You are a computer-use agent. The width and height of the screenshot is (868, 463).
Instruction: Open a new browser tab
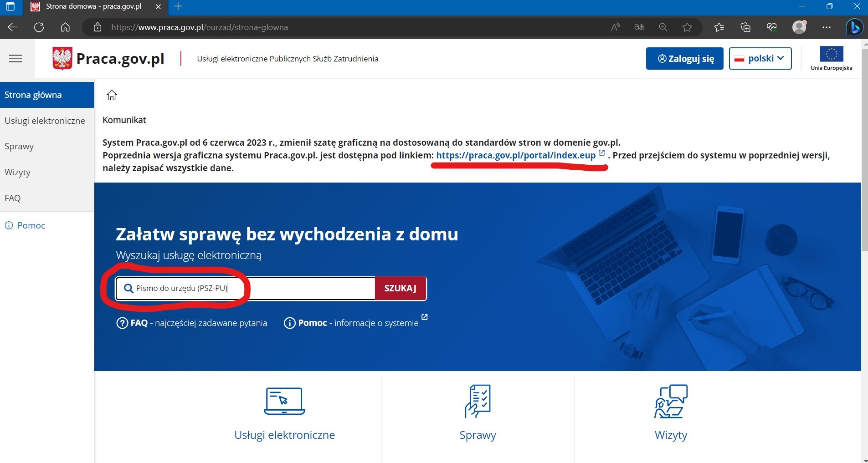pos(178,6)
